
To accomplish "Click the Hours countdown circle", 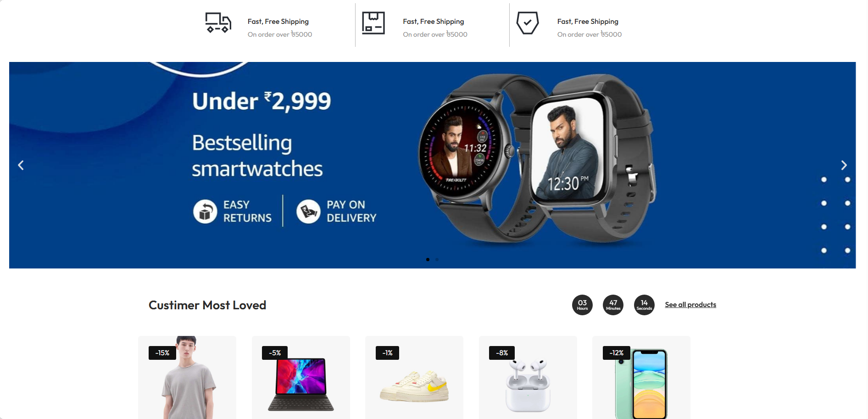I will pyautogui.click(x=582, y=305).
